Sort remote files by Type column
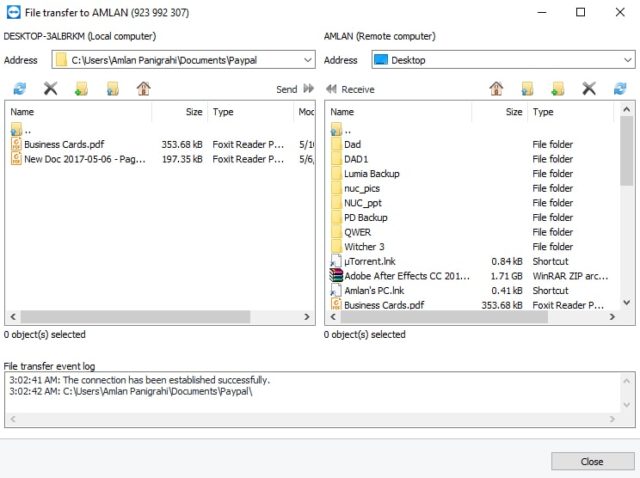This screenshot has height=478, width=640. [571, 112]
